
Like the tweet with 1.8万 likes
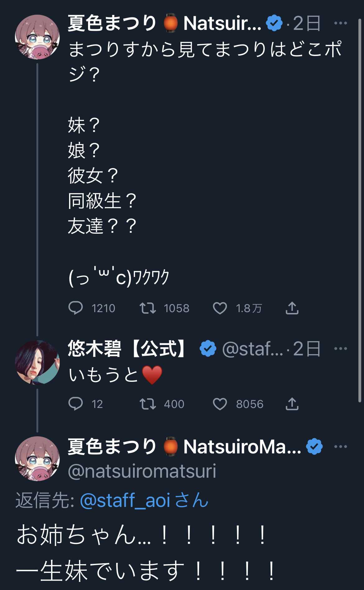click(220, 308)
